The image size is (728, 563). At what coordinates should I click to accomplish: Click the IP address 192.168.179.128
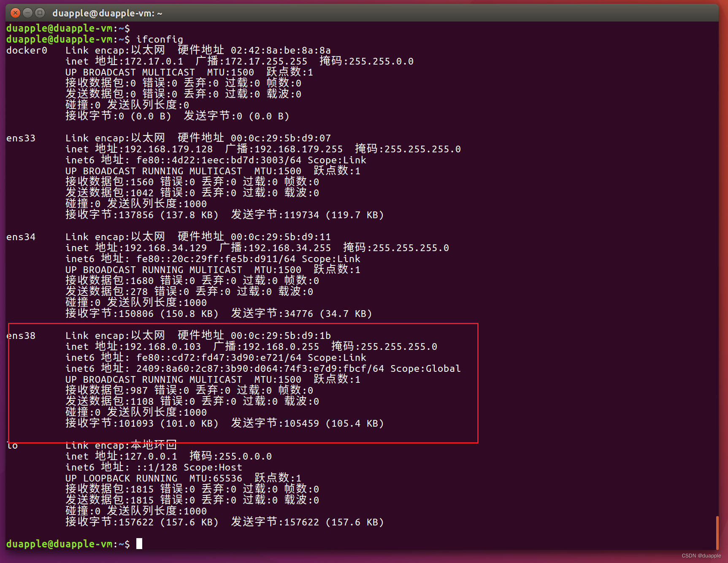169,149
